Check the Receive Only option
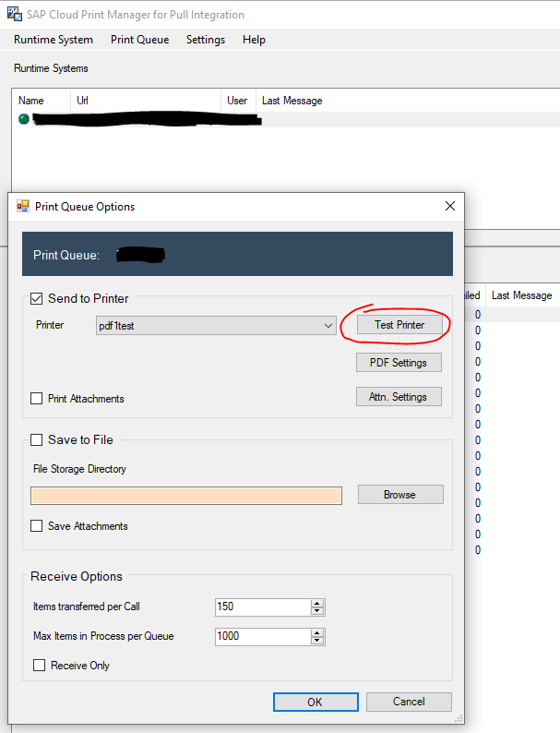The image size is (560, 733). [x=40, y=666]
